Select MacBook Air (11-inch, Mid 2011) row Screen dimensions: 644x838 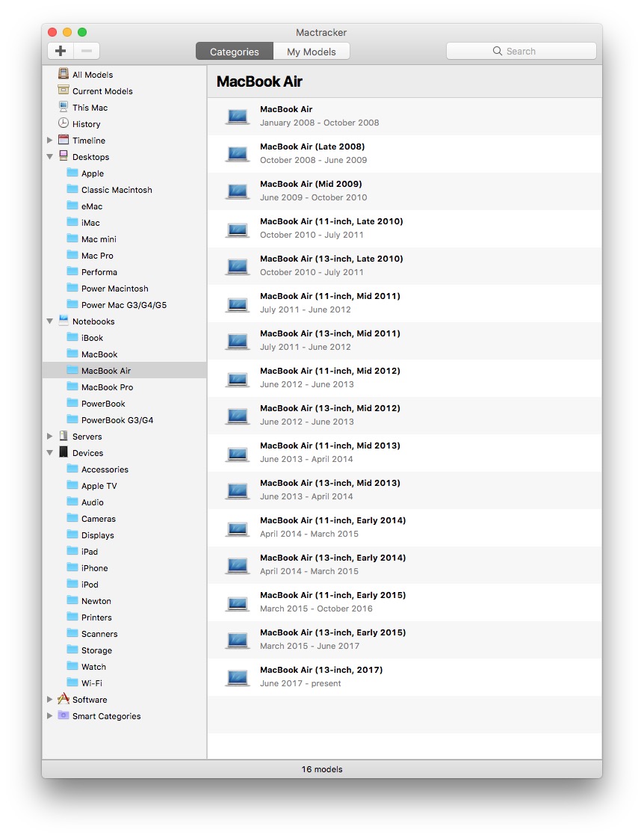click(404, 303)
